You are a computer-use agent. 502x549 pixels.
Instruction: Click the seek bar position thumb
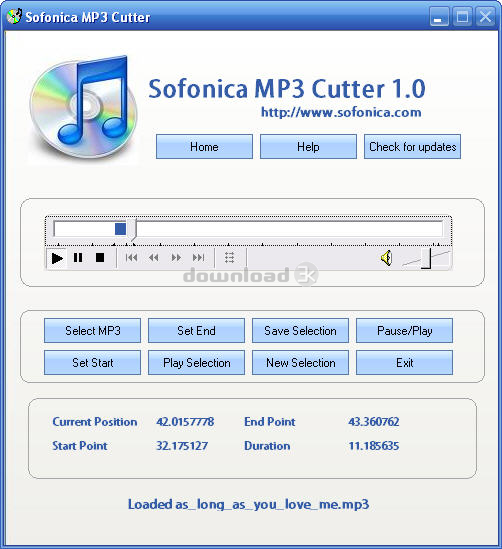coord(132,230)
